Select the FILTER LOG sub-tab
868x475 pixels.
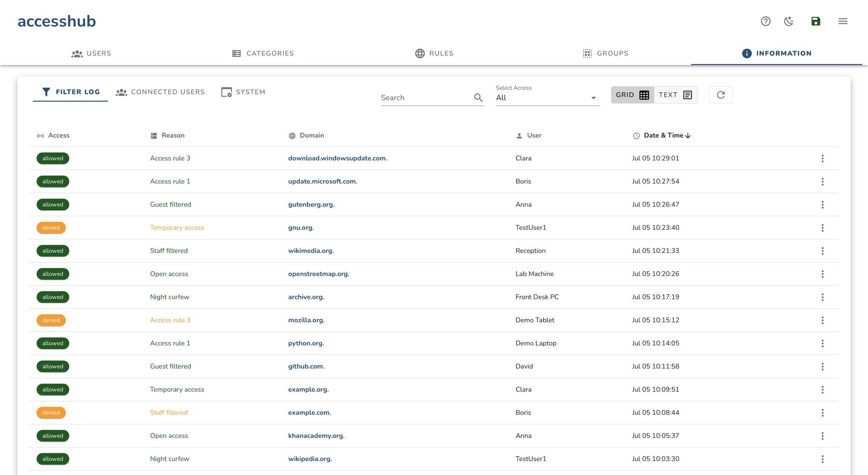(x=70, y=92)
